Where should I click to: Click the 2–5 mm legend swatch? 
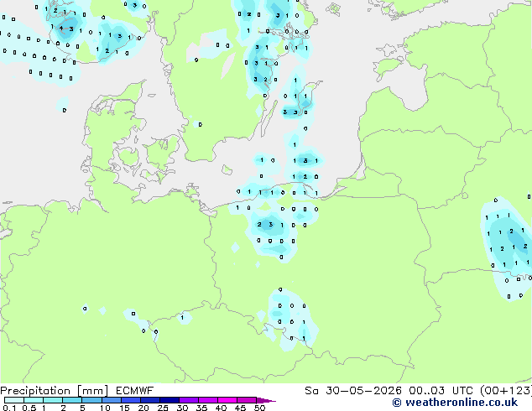pyautogui.click(x=72, y=400)
